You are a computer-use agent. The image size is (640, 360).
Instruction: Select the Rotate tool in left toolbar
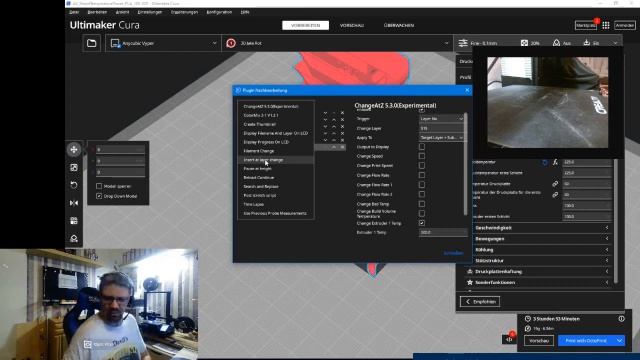[74, 185]
